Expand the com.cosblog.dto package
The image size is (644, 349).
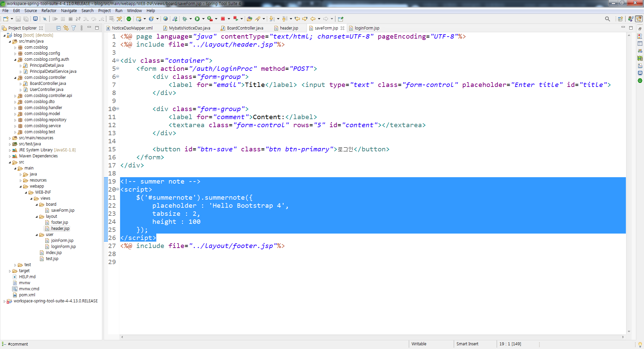[15, 102]
